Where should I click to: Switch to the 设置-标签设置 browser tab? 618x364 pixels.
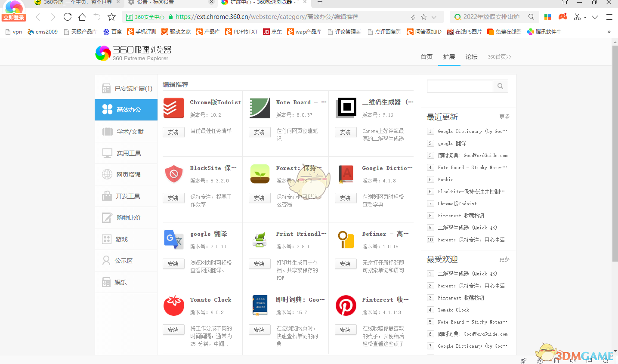click(x=164, y=4)
